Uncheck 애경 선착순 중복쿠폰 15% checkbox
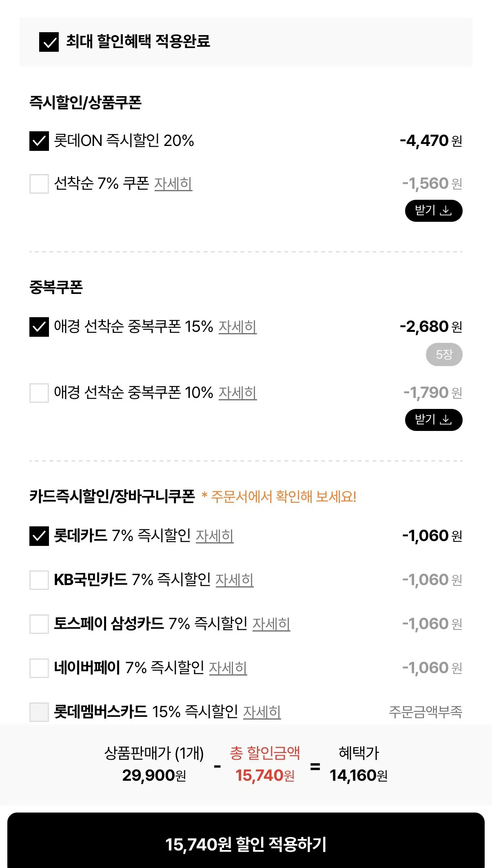This screenshot has height=868, width=492. pyautogui.click(x=39, y=327)
